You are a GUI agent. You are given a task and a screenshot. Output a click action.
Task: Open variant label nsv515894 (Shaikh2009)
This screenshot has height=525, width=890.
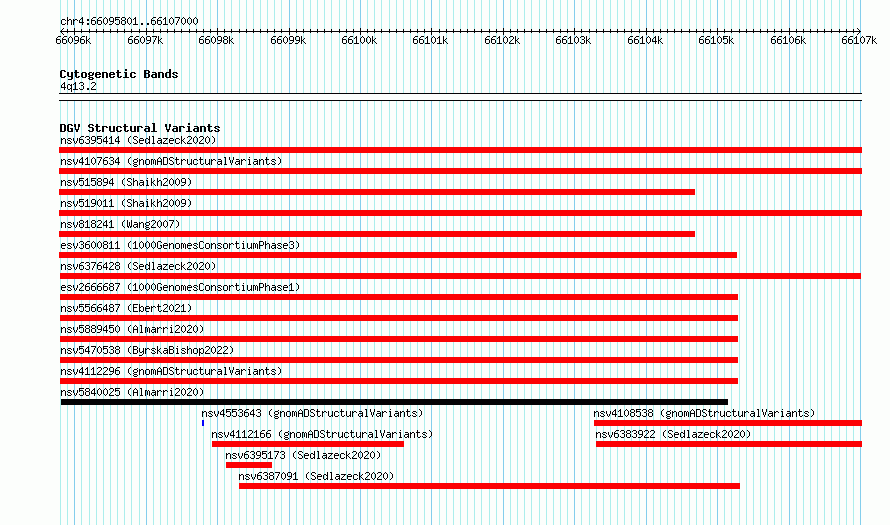pos(126,182)
